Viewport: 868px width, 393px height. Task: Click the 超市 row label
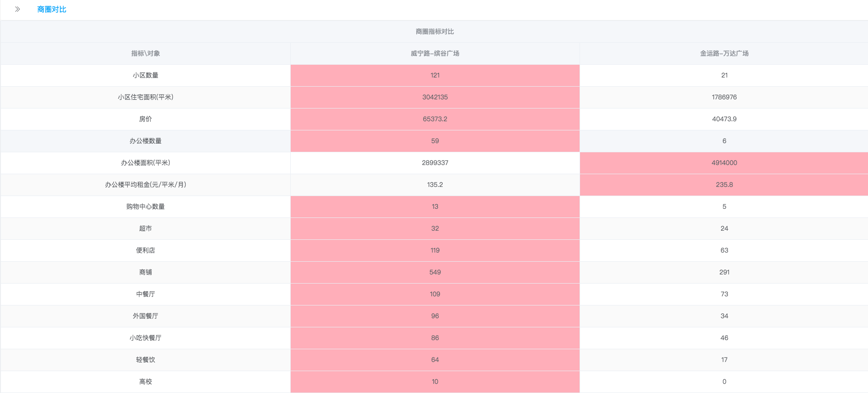pos(146,228)
